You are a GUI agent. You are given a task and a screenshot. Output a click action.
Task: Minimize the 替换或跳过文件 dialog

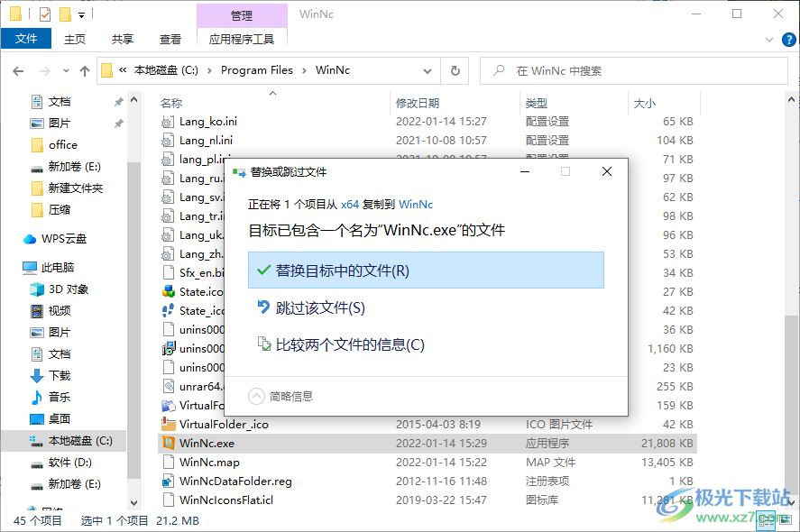[525, 171]
